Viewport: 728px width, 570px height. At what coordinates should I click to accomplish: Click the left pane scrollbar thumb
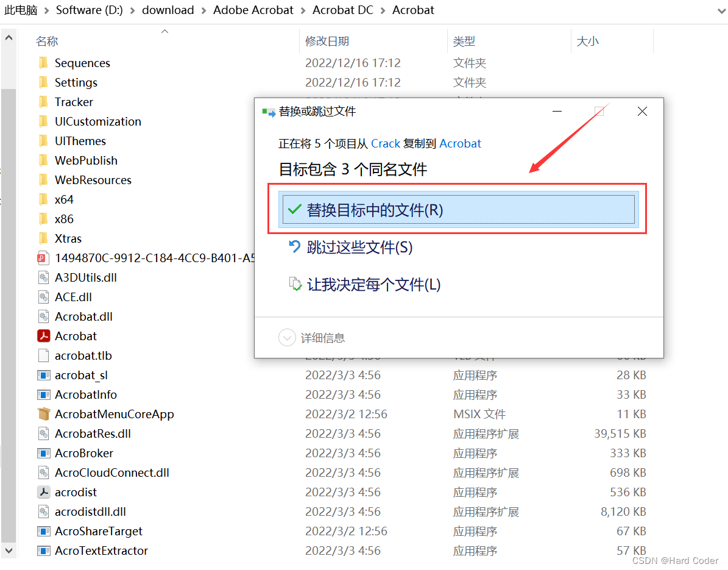9,315
